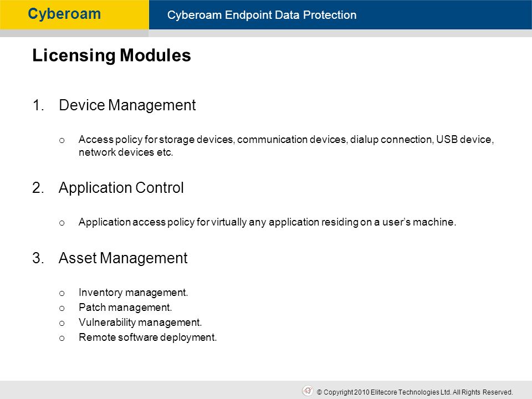The width and height of the screenshot is (532, 399).
Task: Click the small logo icon beside copyright
Action: coord(308,391)
